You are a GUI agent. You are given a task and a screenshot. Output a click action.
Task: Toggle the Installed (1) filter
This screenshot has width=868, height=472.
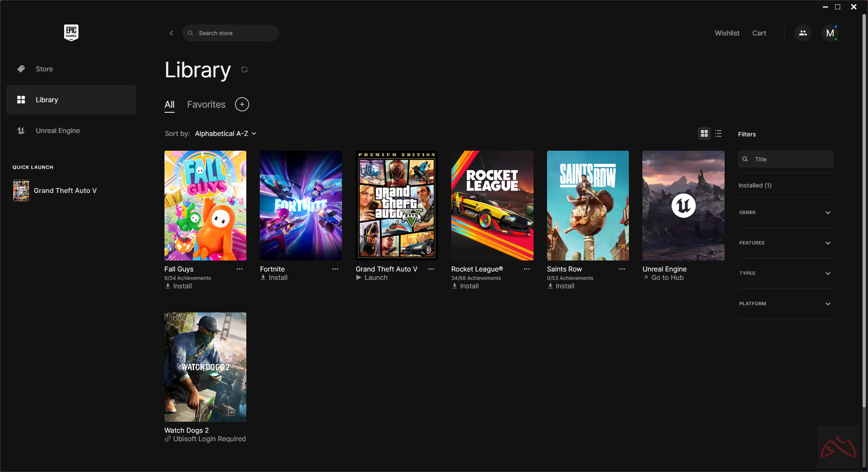[x=755, y=185]
